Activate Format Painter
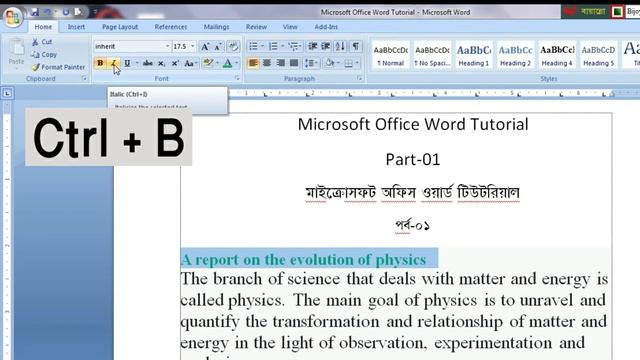Screen dimensions: 640x360 click(58, 67)
